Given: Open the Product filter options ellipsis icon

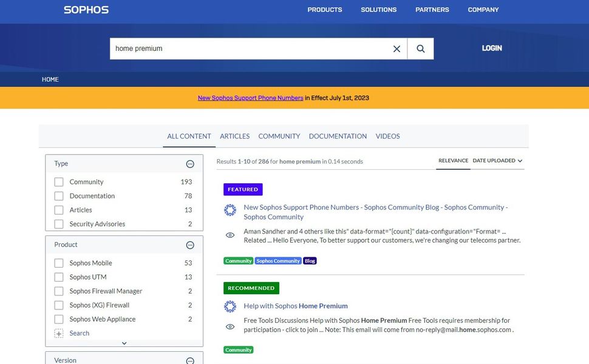Looking at the screenshot, I should click(190, 244).
